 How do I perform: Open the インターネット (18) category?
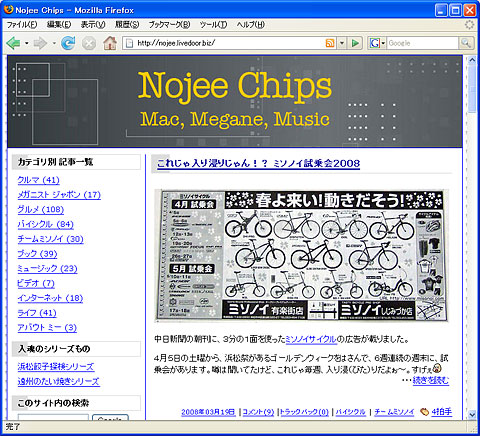pyautogui.click(x=50, y=298)
